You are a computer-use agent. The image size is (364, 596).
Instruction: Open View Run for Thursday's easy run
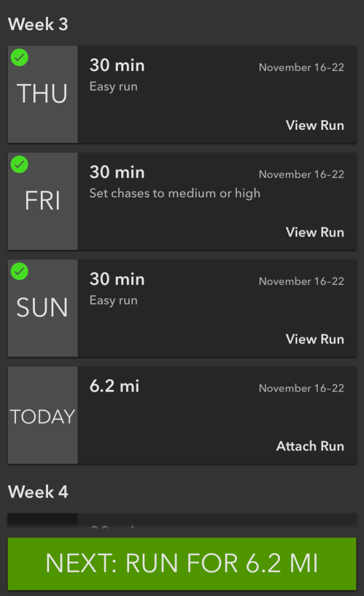(x=314, y=125)
